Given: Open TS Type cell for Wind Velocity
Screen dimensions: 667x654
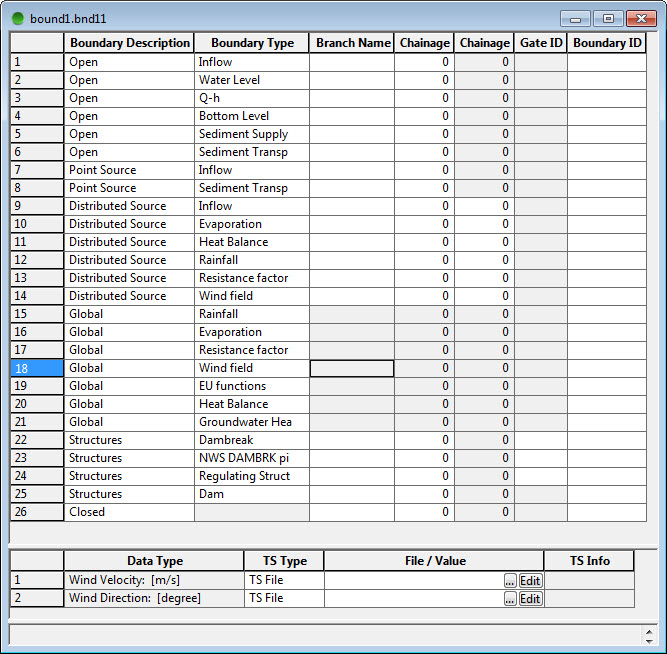Looking at the screenshot, I should (283, 580).
